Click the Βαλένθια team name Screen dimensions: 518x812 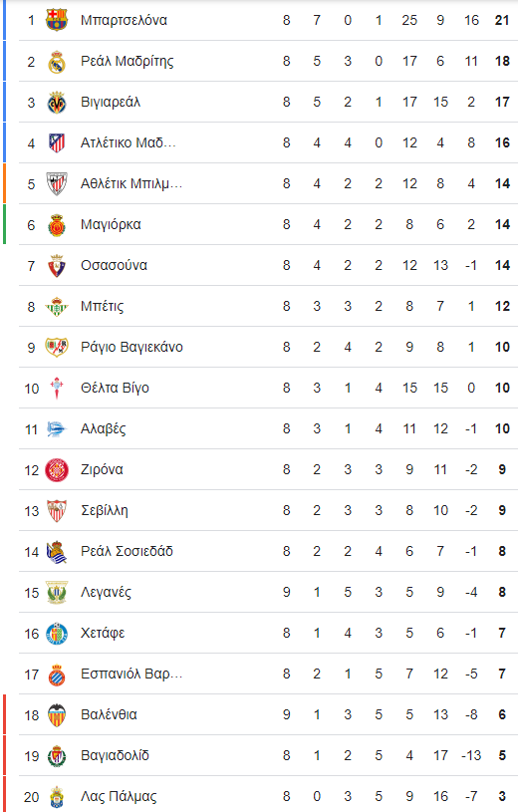click(109, 714)
